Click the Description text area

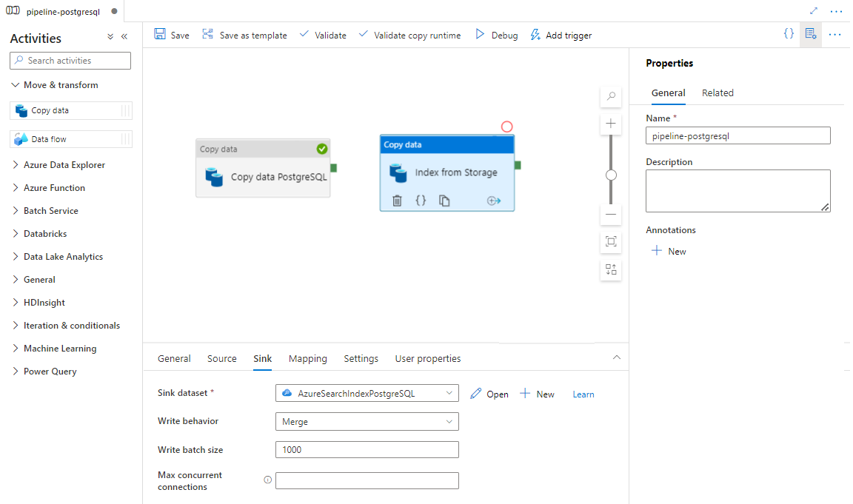click(x=737, y=191)
